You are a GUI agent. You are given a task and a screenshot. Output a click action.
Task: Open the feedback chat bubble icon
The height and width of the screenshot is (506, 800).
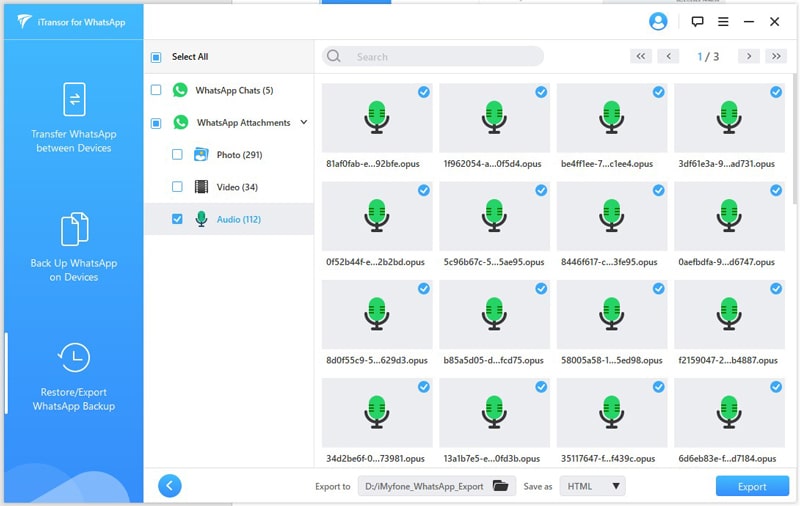697,21
